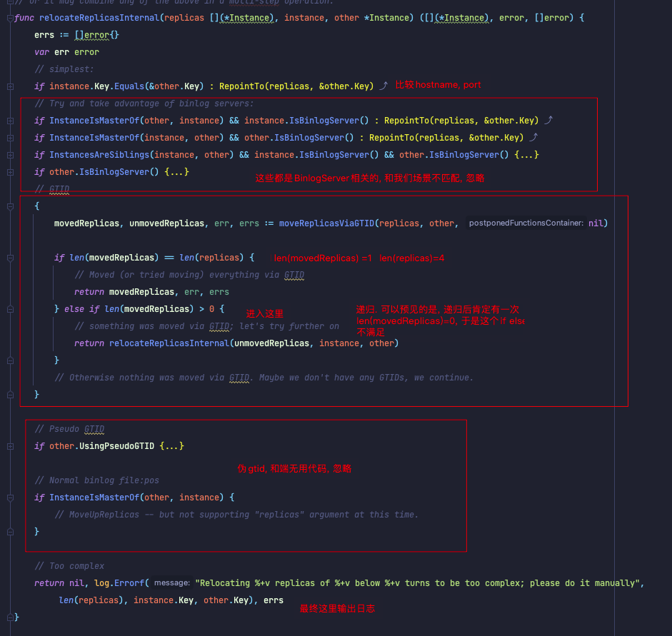Click the 'var err error' line
This screenshot has width=672, height=636.
point(67,52)
